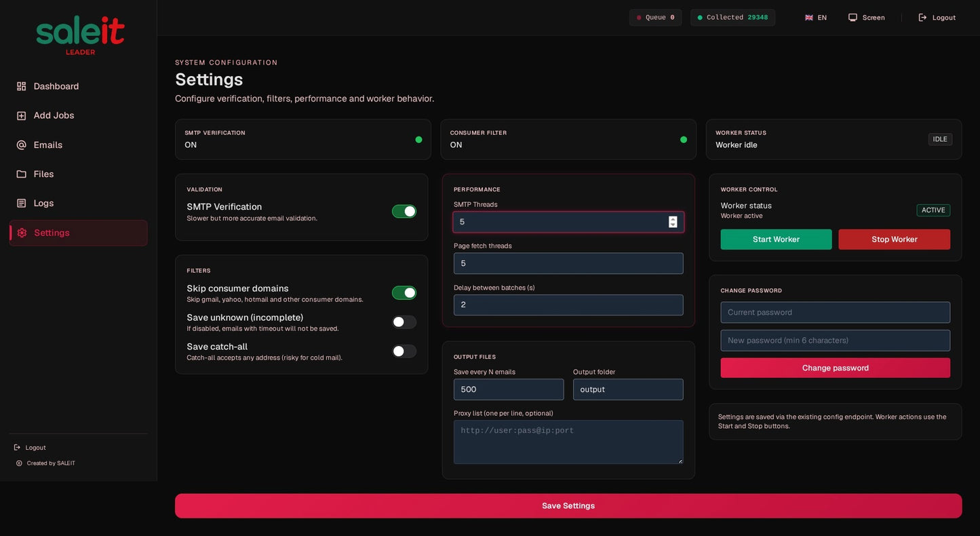Click the Proxy list text area
980x536 pixels.
568,442
